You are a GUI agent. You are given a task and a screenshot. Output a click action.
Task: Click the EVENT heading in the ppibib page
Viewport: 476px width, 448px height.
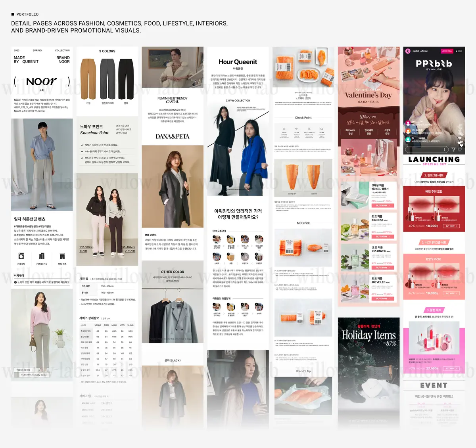pyautogui.click(x=434, y=385)
